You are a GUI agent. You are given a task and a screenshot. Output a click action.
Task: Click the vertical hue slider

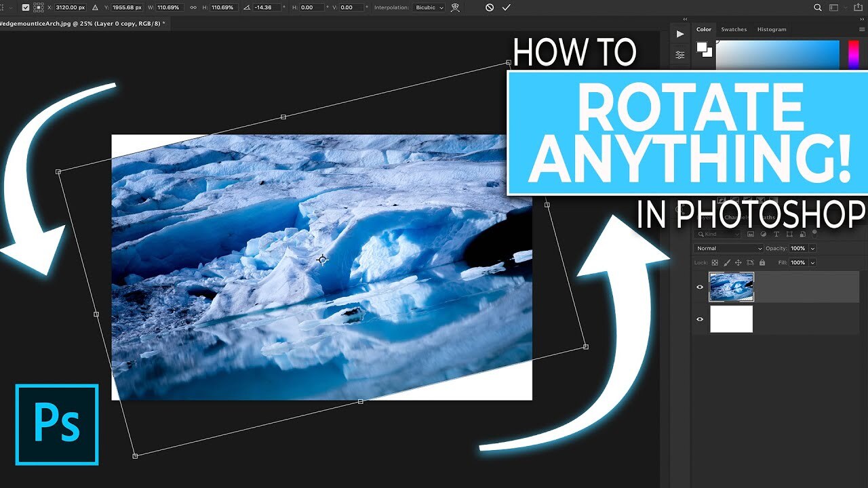853,55
